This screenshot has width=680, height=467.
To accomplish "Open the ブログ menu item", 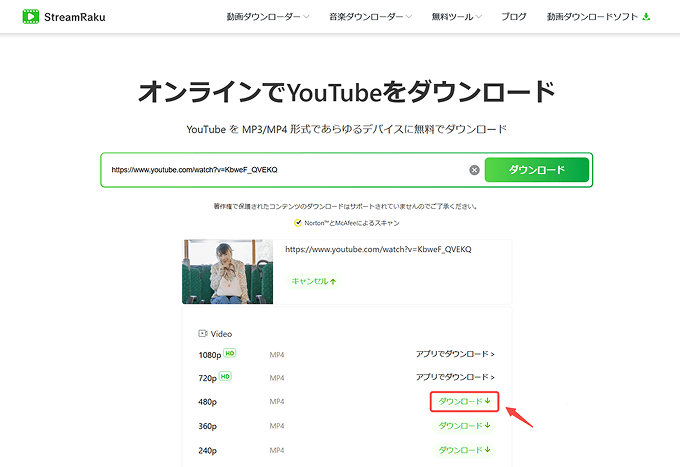I will 513,17.
